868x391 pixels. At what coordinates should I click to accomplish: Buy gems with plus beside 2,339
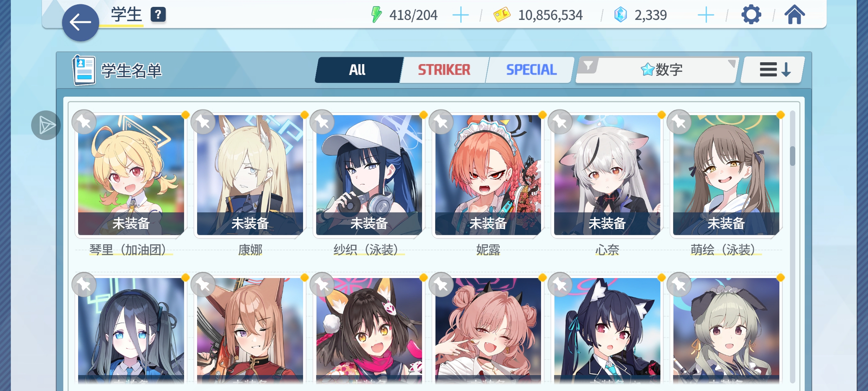[706, 15]
